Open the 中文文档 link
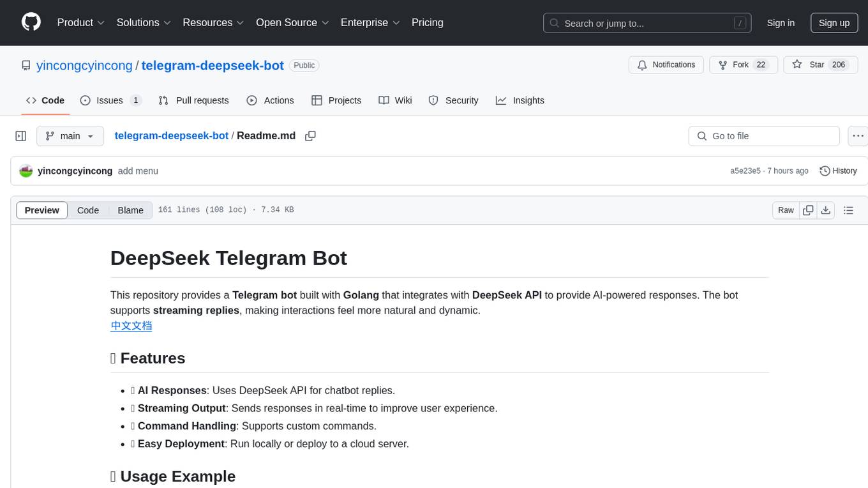Image resolution: width=868 pixels, height=488 pixels. point(131,326)
